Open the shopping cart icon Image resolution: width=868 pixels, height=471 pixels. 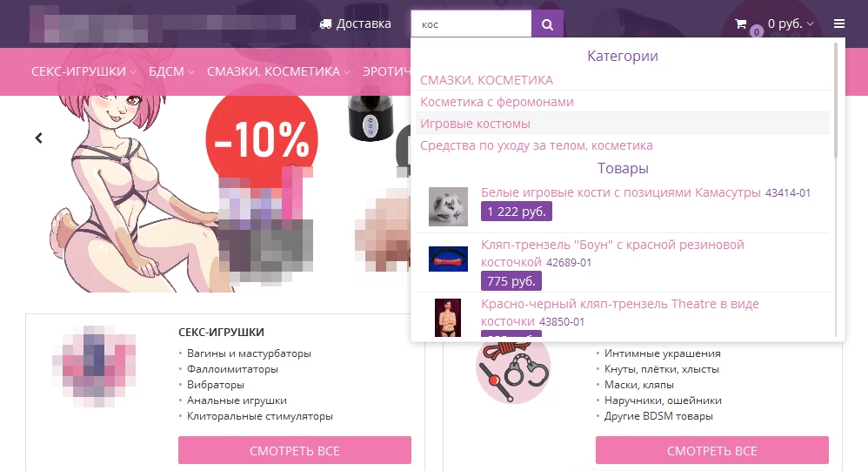[x=741, y=24]
